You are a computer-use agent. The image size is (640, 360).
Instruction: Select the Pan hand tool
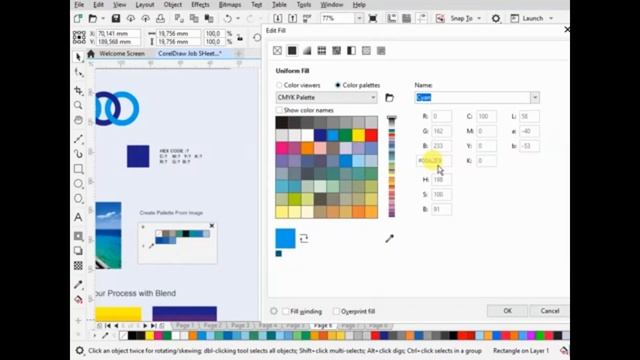tap(78, 120)
